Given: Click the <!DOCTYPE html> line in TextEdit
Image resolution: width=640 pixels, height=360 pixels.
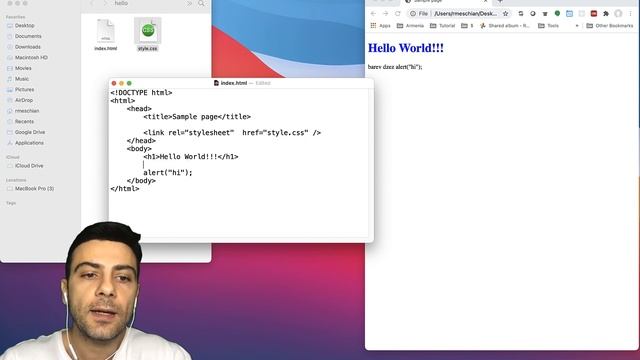Looking at the screenshot, I should click(141, 93).
